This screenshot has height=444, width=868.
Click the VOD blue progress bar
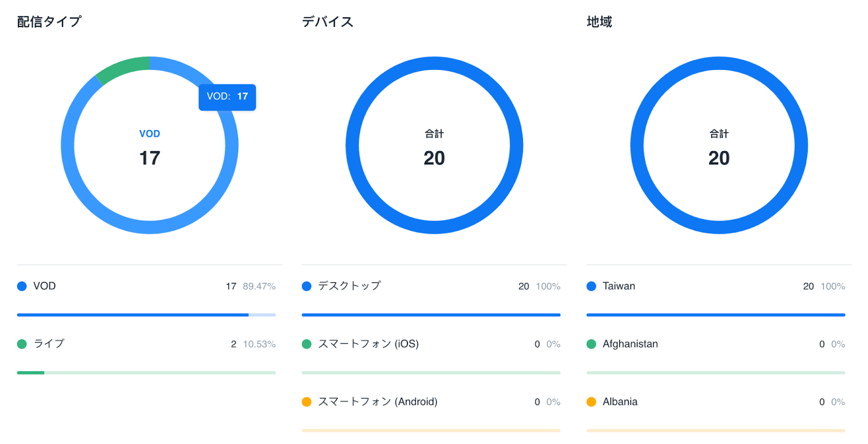pos(133,315)
